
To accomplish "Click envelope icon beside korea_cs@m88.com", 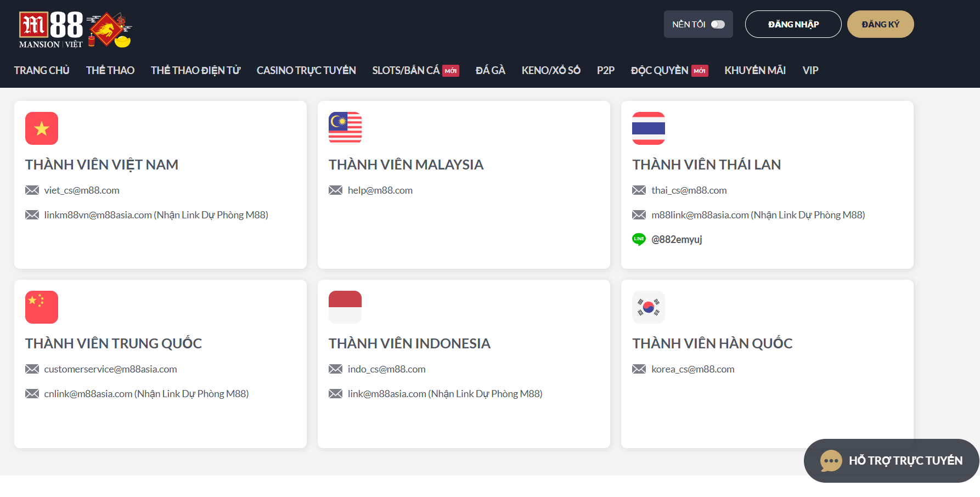I will [x=639, y=369].
